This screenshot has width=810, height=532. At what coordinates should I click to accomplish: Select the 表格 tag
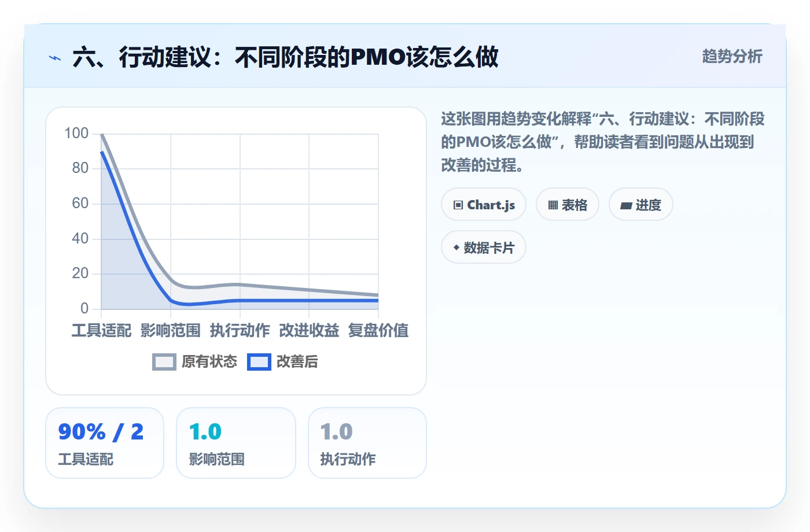(568, 205)
